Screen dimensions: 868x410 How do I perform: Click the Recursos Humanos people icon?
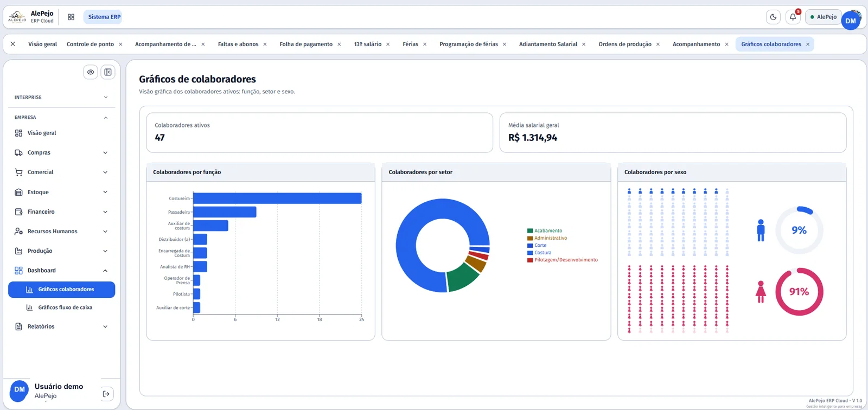click(18, 231)
